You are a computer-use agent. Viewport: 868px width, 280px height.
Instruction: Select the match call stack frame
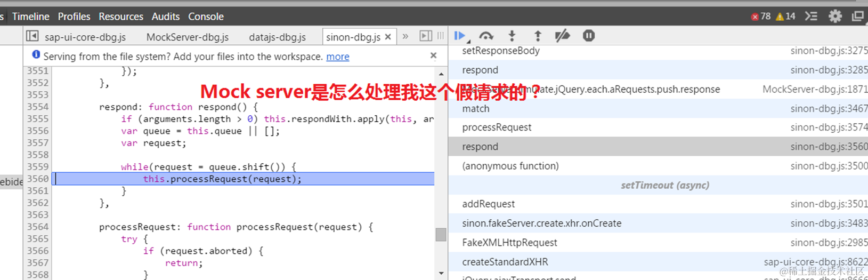pos(658,108)
